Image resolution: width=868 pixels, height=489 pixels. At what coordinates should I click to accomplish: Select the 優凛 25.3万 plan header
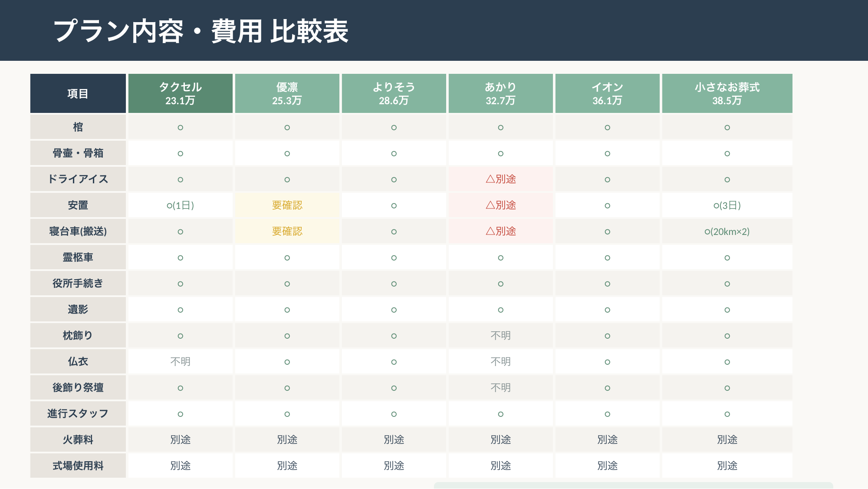(x=287, y=93)
